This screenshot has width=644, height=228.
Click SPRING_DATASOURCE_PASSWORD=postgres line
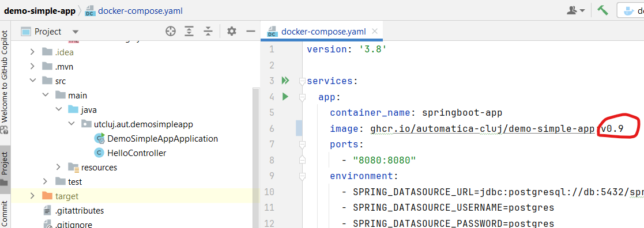click(453, 223)
